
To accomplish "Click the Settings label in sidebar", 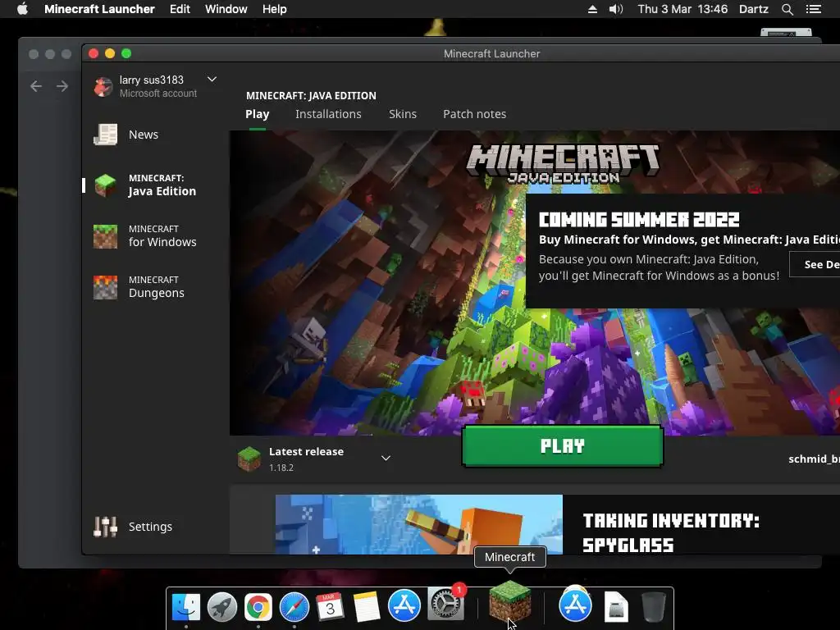I will pos(151,527).
